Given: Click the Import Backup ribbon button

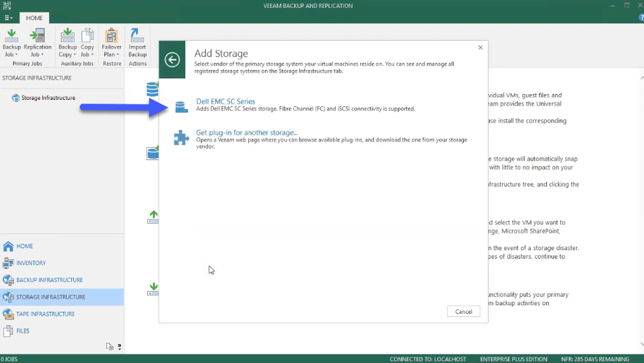Looking at the screenshot, I should [137, 43].
